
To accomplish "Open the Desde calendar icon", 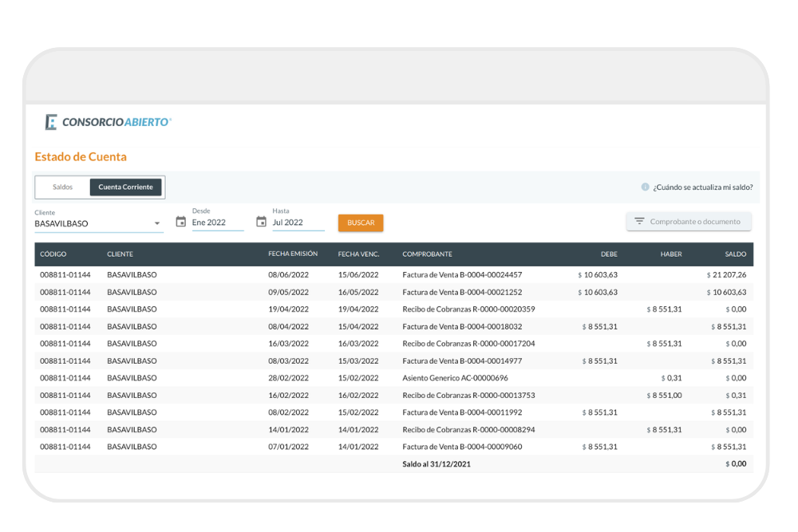I will 181,222.
